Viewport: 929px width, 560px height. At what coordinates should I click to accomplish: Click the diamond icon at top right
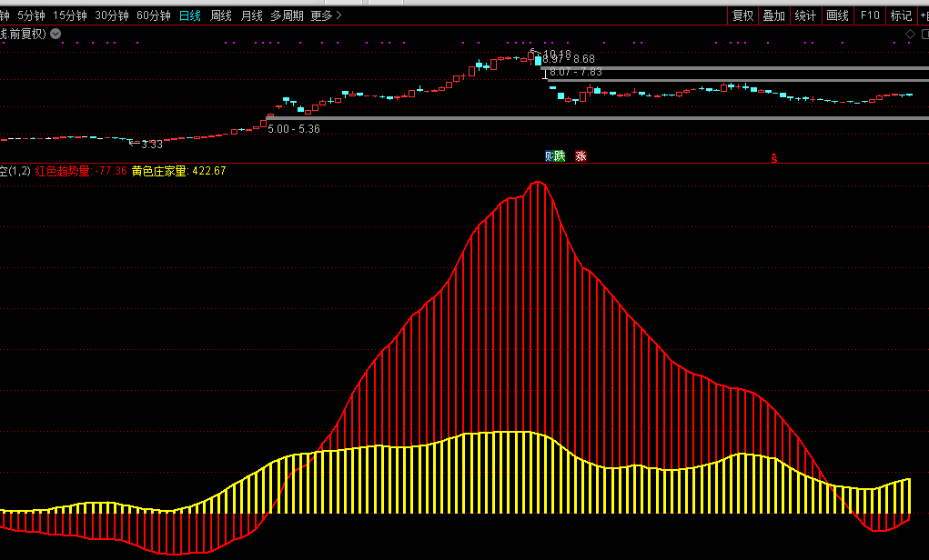910,34
